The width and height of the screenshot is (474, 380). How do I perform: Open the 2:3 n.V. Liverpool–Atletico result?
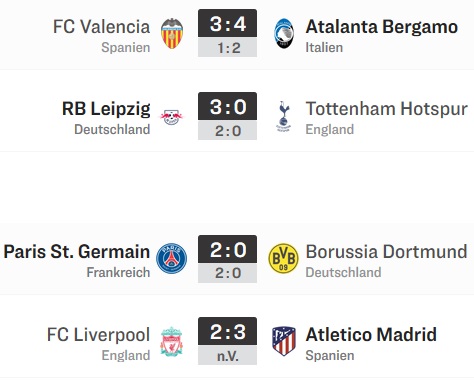pos(227,341)
